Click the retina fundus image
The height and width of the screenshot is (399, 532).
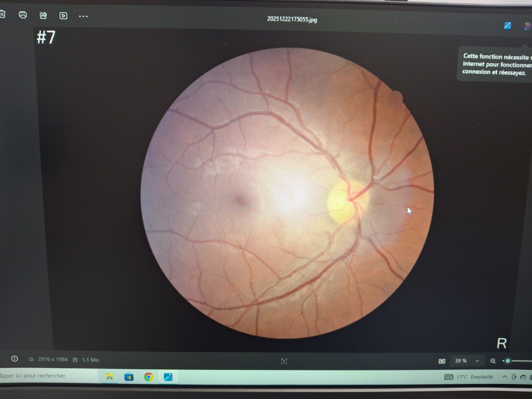287,193
